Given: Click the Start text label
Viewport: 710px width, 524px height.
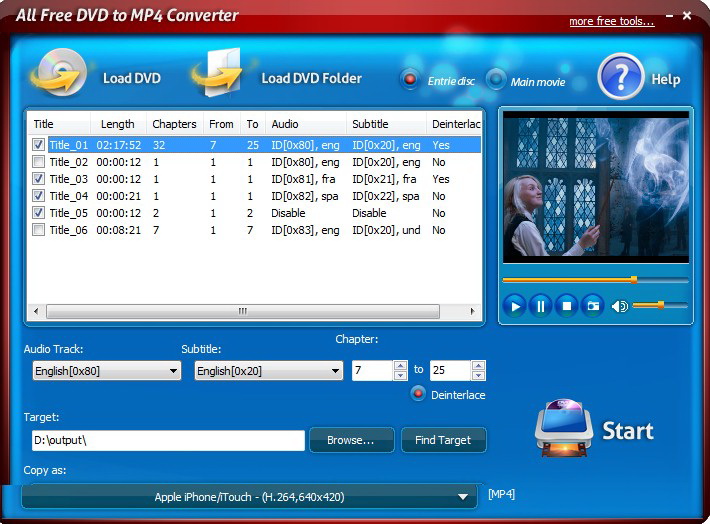Looking at the screenshot, I should pyautogui.click(x=628, y=430).
